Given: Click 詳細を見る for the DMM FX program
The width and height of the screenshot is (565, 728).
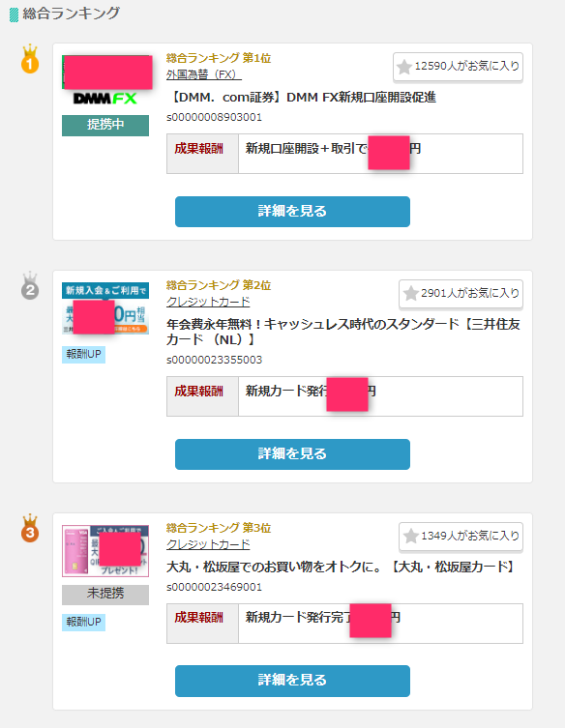Looking at the screenshot, I should pos(292,212).
